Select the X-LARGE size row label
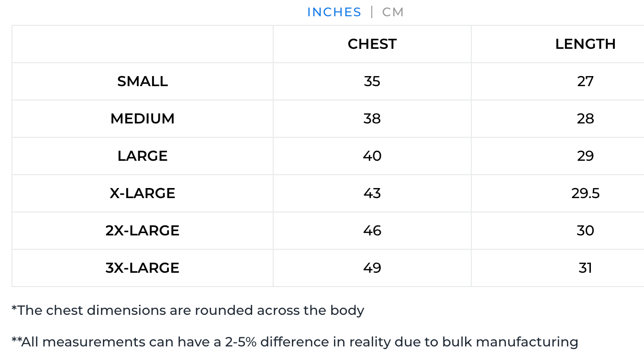Viewport: 644px width, 356px height. pyautogui.click(x=143, y=193)
